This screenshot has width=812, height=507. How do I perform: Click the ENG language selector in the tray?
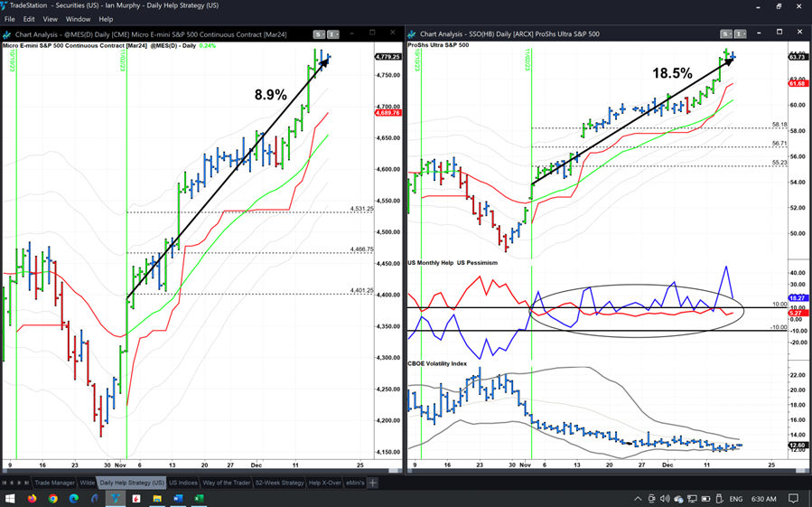coord(735,498)
